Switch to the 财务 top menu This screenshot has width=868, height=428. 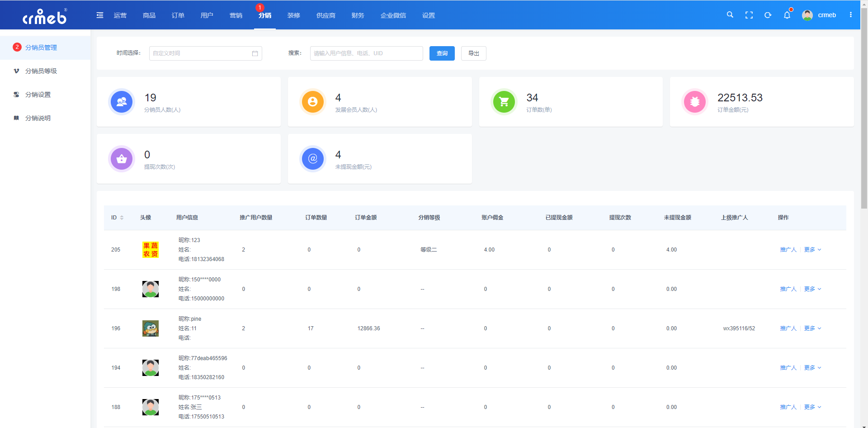pos(358,15)
